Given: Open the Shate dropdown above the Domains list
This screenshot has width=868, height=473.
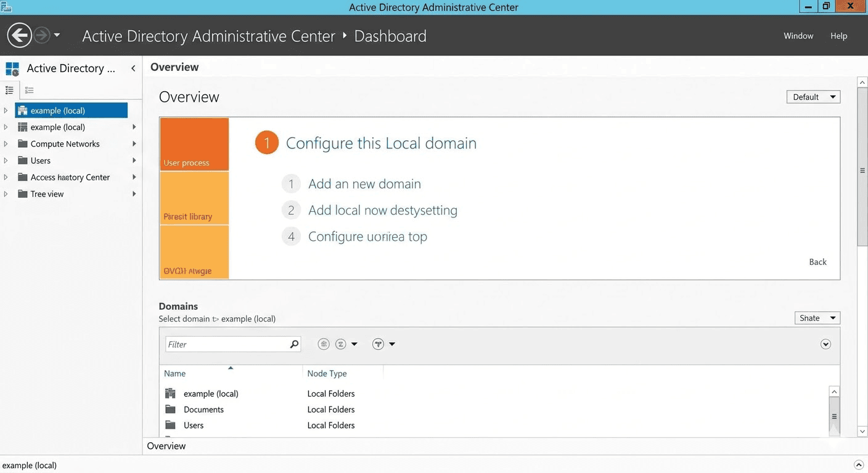Looking at the screenshot, I should point(817,317).
